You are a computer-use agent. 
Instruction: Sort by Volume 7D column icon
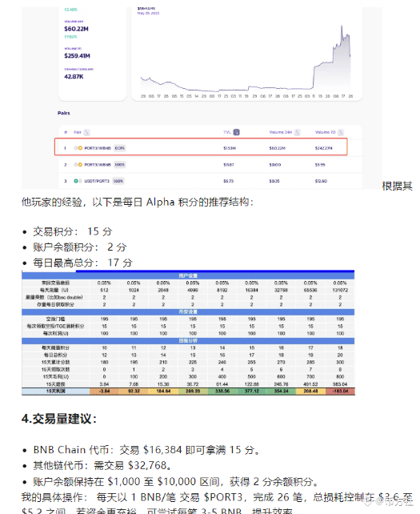(341, 132)
